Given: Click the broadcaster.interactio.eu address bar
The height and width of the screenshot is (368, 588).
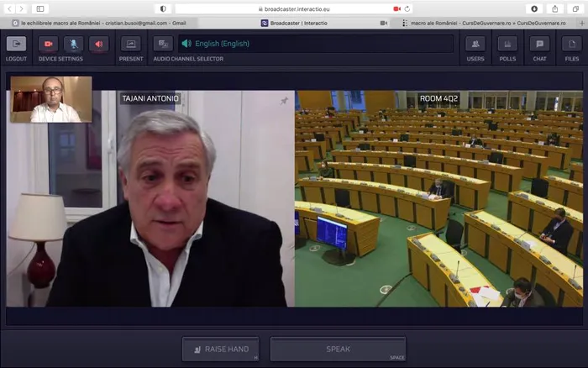Looking at the screenshot, I should (294, 8).
